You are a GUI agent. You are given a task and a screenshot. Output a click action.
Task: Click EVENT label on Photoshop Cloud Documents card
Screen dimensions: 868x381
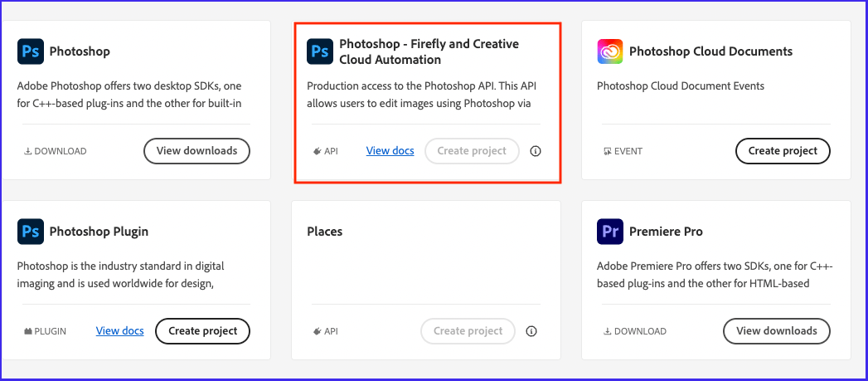pyautogui.click(x=628, y=151)
